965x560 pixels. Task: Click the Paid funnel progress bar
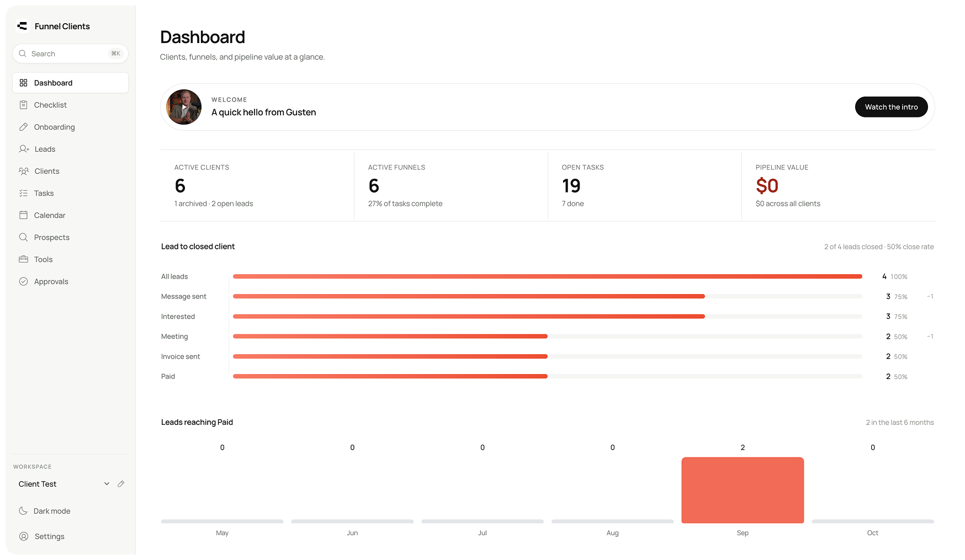pyautogui.click(x=547, y=376)
